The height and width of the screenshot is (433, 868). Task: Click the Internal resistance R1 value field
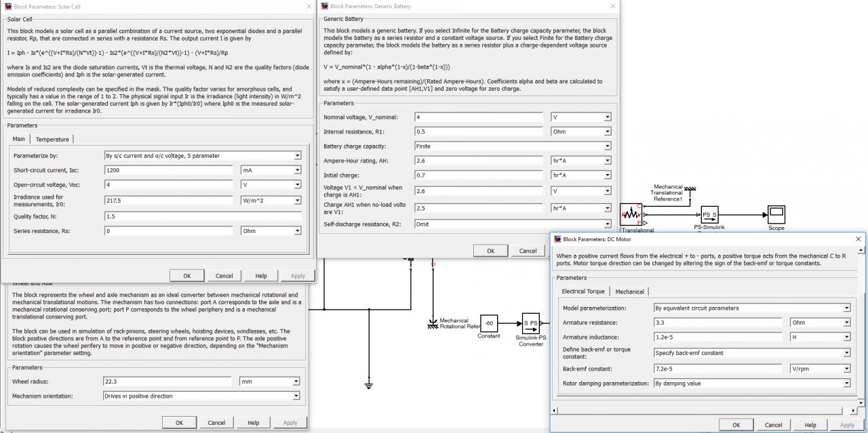(x=479, y=131)
